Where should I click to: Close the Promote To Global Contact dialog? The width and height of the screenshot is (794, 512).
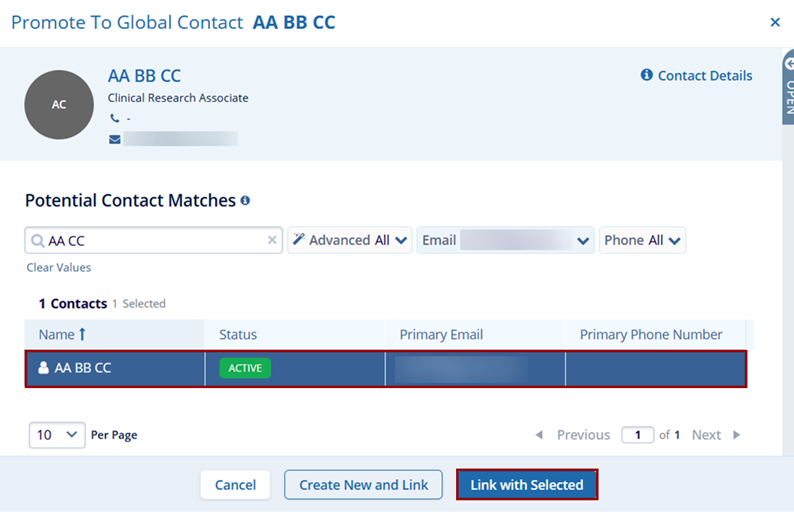775,22
